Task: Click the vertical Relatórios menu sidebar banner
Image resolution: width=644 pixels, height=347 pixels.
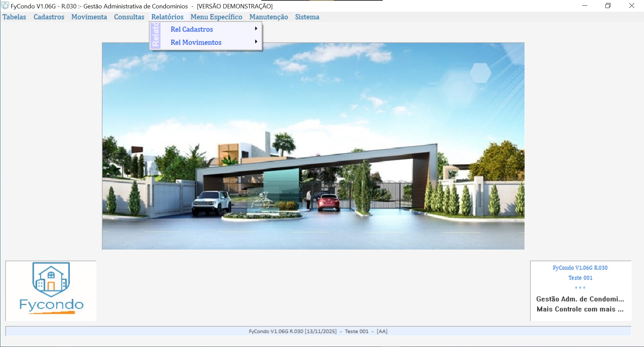Action: [155, 36]
